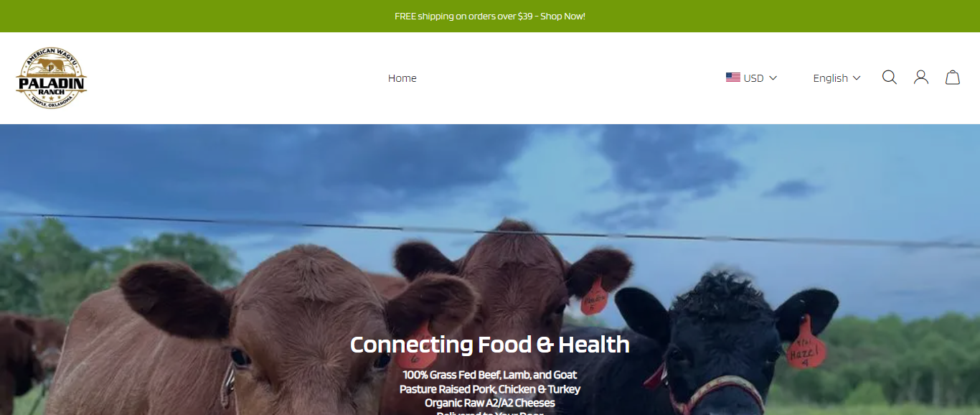Click the middle brown cow's orange ear tag
This screenshot has height=415, width=980.
[593, 297]
